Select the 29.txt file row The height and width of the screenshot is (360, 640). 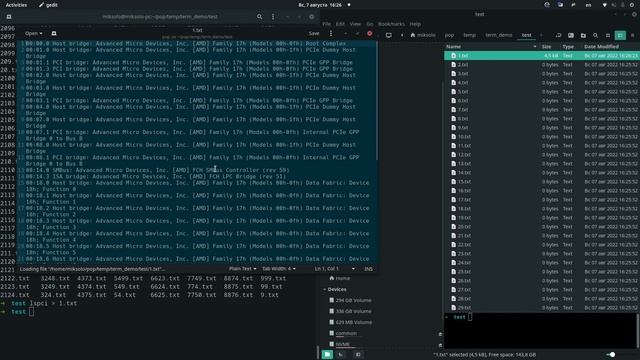[542, 307]
